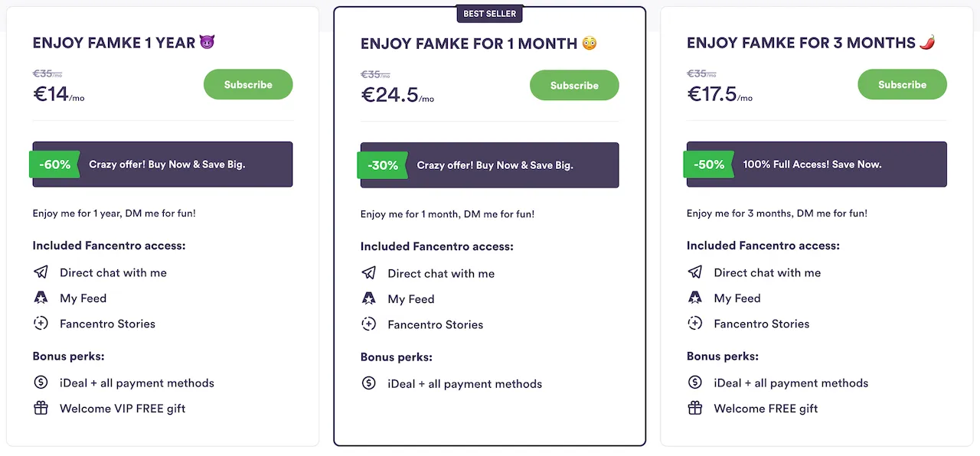Subscribe to the 1 month plan
Image resolution: width=980 pixels, height=456 pixels.
(x=574, y=85)
